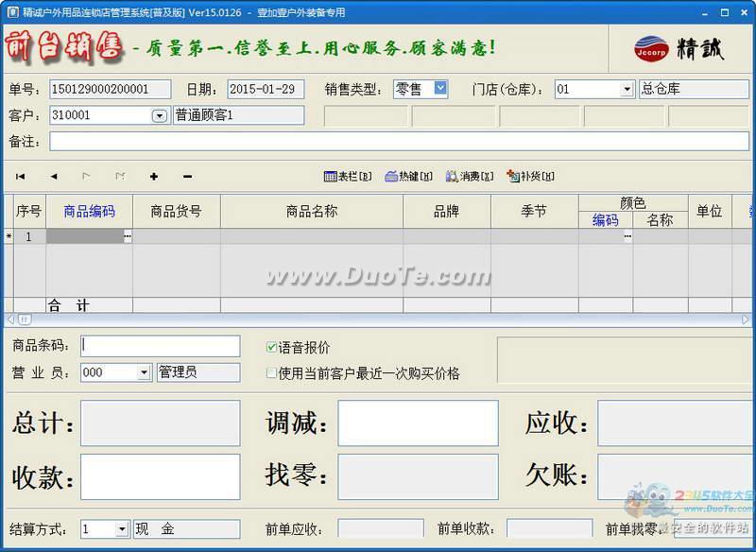
Task: Click the 商品名称 column header
Action: pyautogui.click(x=312, y=212)
